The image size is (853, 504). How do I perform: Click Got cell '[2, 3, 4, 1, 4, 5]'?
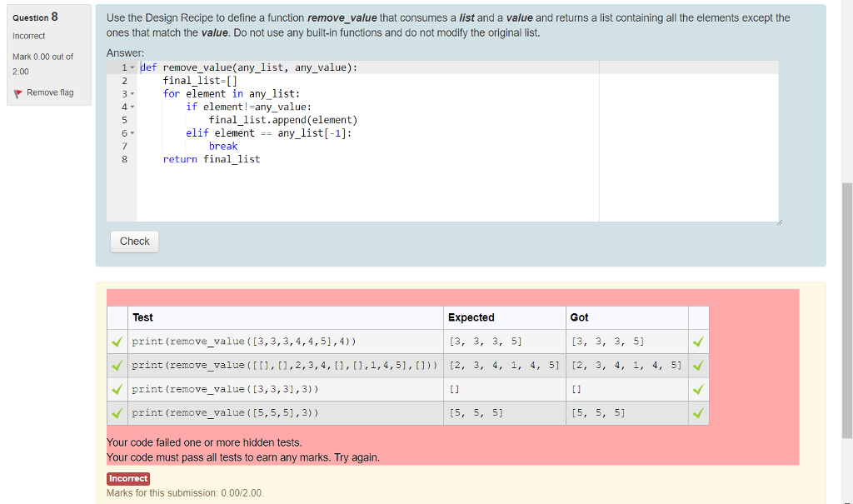pyautogui.click(x=626, y=365)
